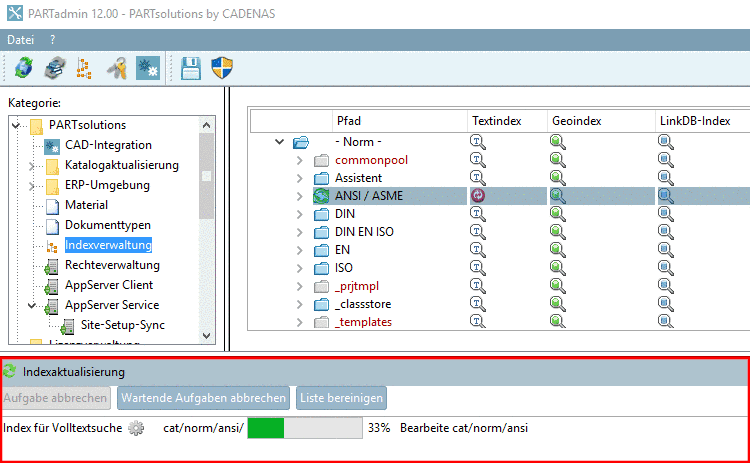Click Wartende Aufgaben abbrechen button

203,398
